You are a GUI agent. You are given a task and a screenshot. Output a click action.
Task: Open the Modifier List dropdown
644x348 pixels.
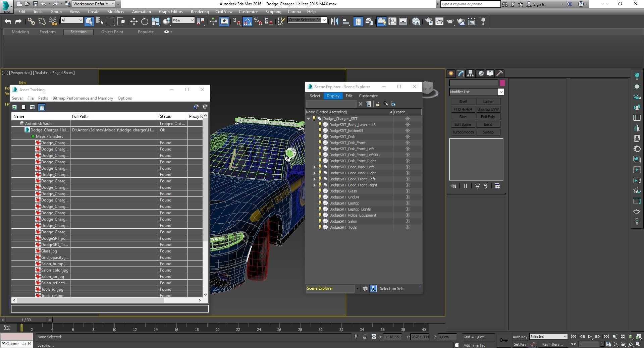click(476, 92)
